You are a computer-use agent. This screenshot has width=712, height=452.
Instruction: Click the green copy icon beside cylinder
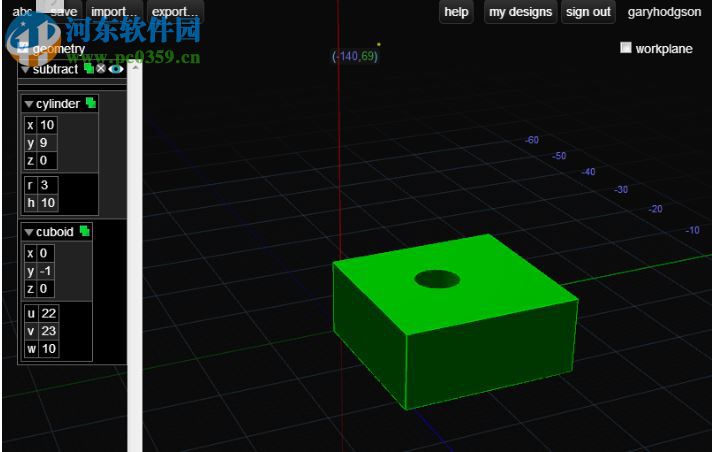[91, 103]
